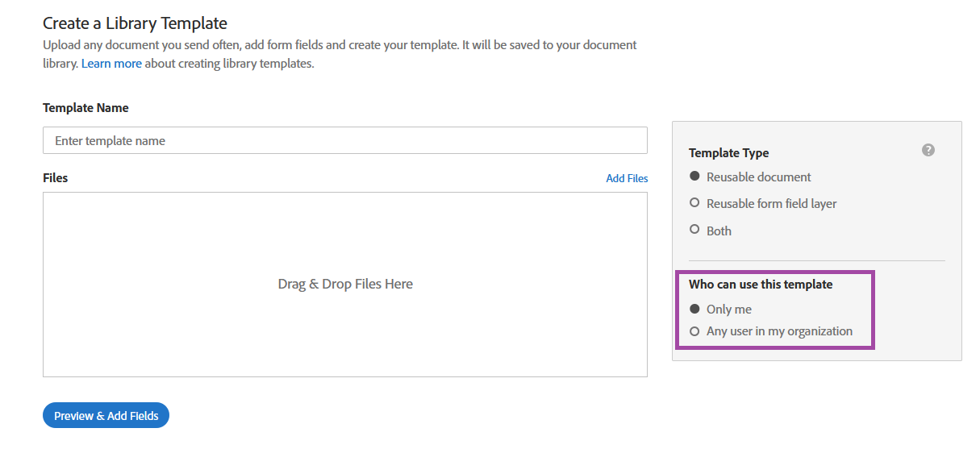Focus the Enter template name field
Image resolution: width=980 pixels, height=449 pixels.
[344, 140]
